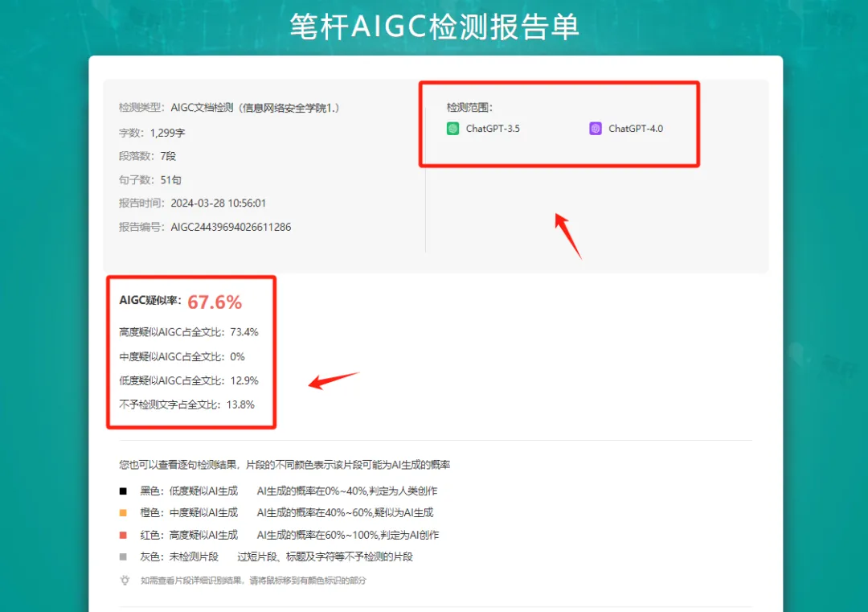The width and height of the screenshot is (868, 612).
Task: Click the purple ChatGPT-4.0 icon
Action: [x=596, y=129]
